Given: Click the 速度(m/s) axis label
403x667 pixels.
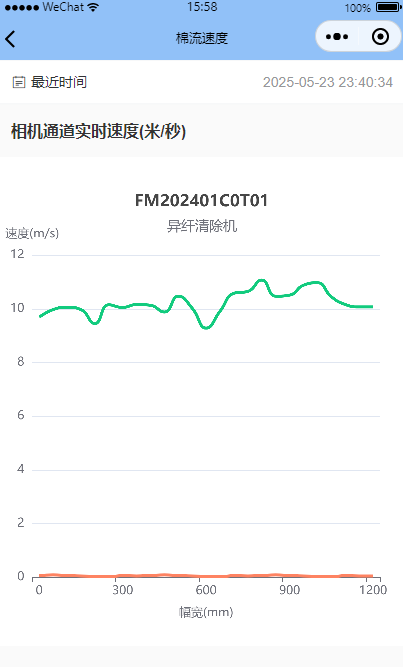Looking at the screenshot, I should point(32,233).
